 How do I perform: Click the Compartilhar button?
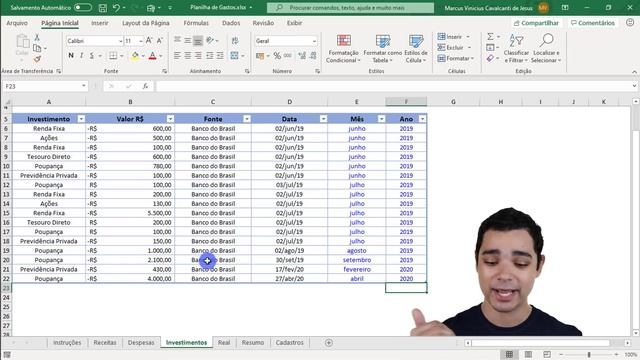pyautogui.click(x=536, y=23)
